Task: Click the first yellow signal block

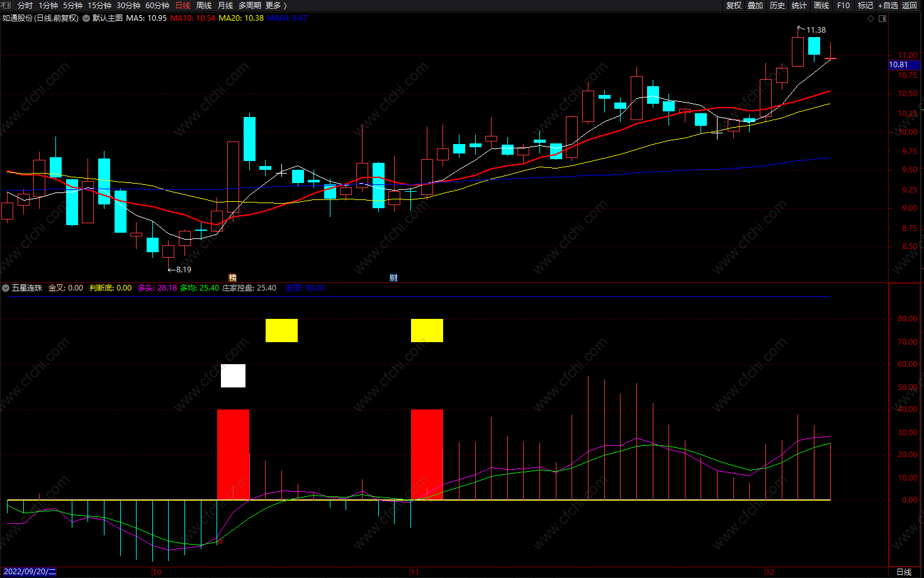Action: [281, 331]
